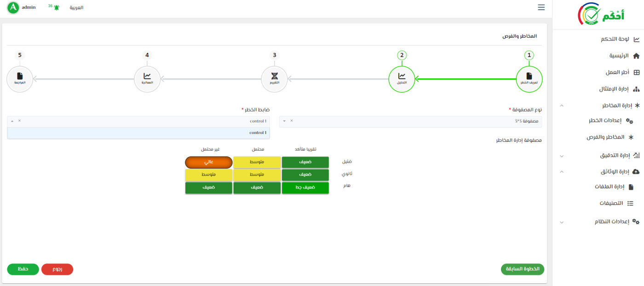Clear the ضابط الخطر selection with x
The height and width of the screenshot is (286, 644).
pos(19,121)
